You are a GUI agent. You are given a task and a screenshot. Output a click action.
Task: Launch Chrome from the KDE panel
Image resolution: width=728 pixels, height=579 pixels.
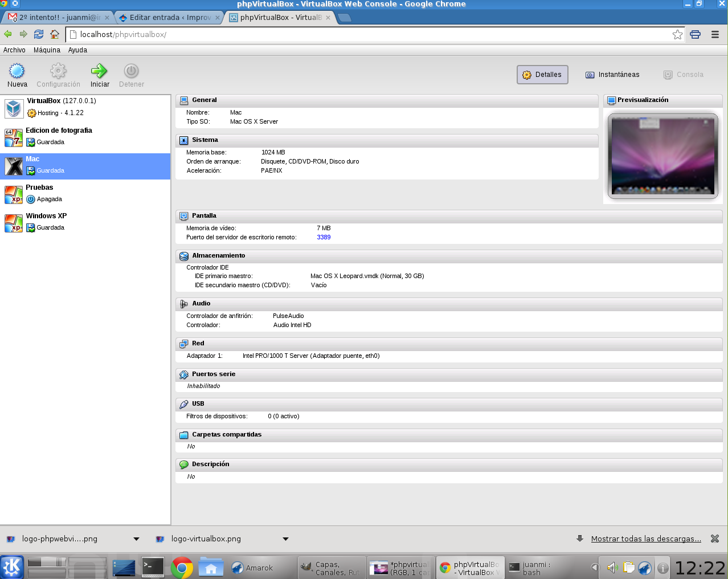click(x=182, y=568)
